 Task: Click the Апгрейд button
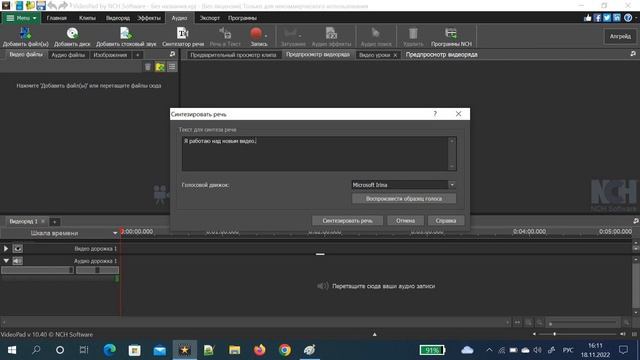[620, 36]
